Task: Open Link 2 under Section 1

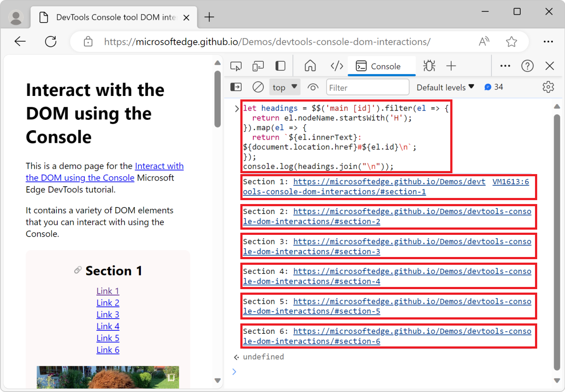Action: click(x=108, y=303)
